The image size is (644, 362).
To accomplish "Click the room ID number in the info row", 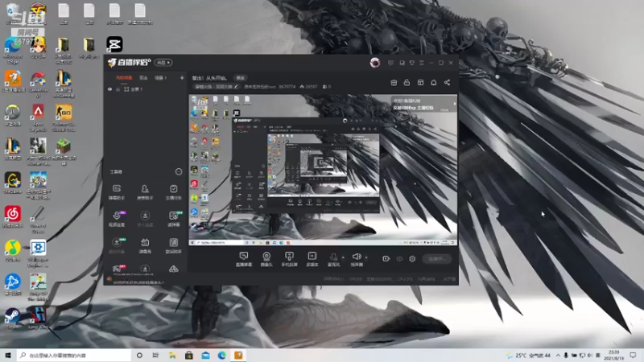I will [x=287, y=87].
